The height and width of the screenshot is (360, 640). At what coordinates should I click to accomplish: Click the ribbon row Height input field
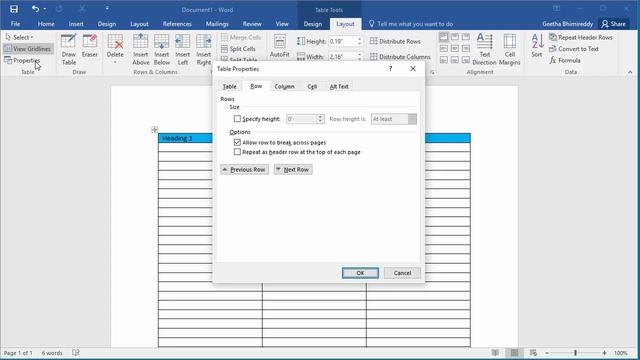[343, 41]
